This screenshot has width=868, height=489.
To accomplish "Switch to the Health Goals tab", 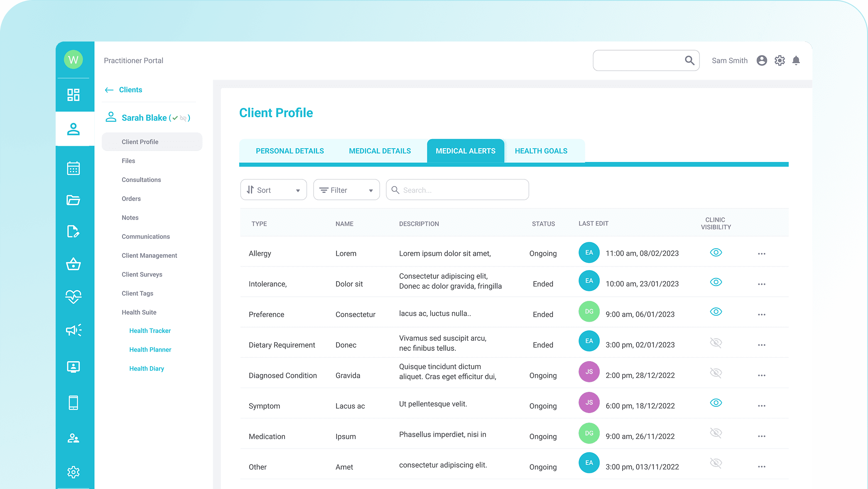I will coord(541,151).
